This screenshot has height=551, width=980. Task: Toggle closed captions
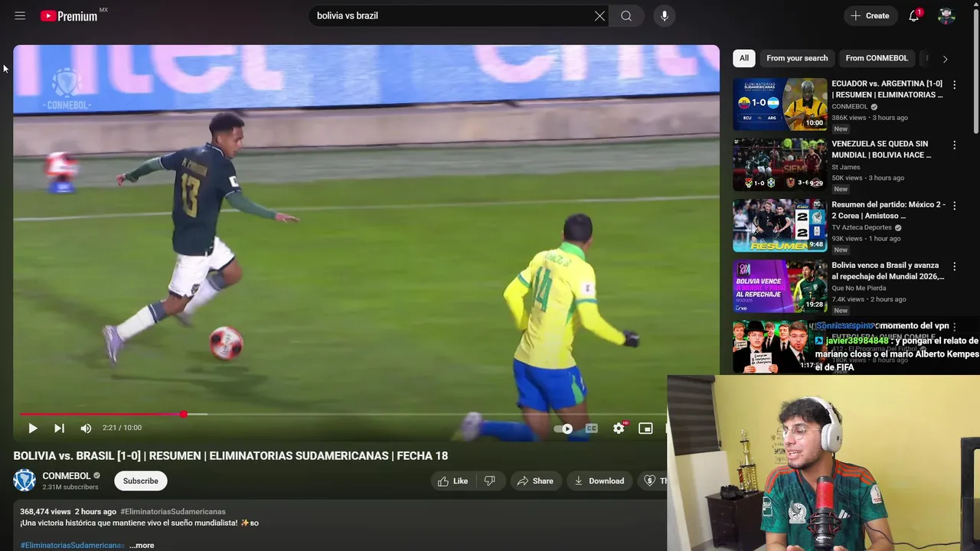[x=591, y=429]
